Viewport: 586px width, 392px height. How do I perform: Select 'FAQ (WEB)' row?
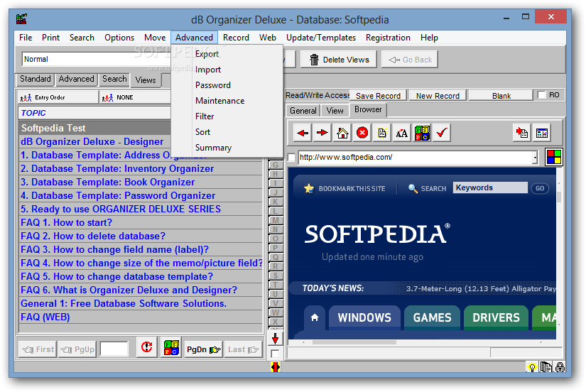pyautogui.click(x=141, y=317)
